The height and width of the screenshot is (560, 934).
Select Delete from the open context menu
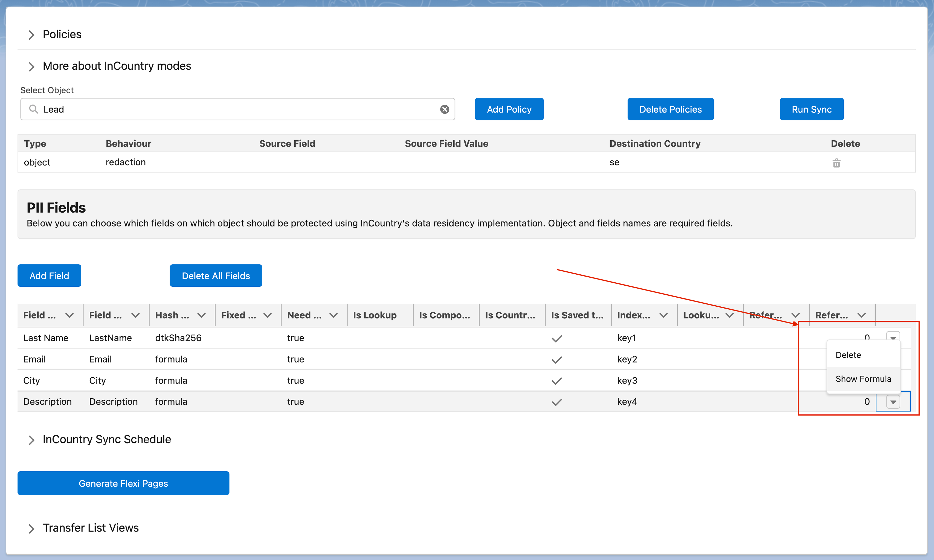click(x=848, y=355)
